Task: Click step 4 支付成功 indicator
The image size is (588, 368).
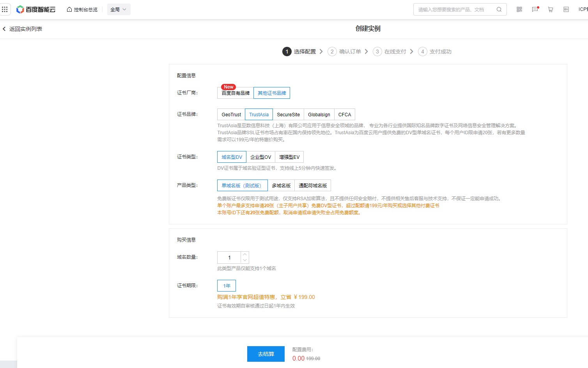Action: point(435,52)
